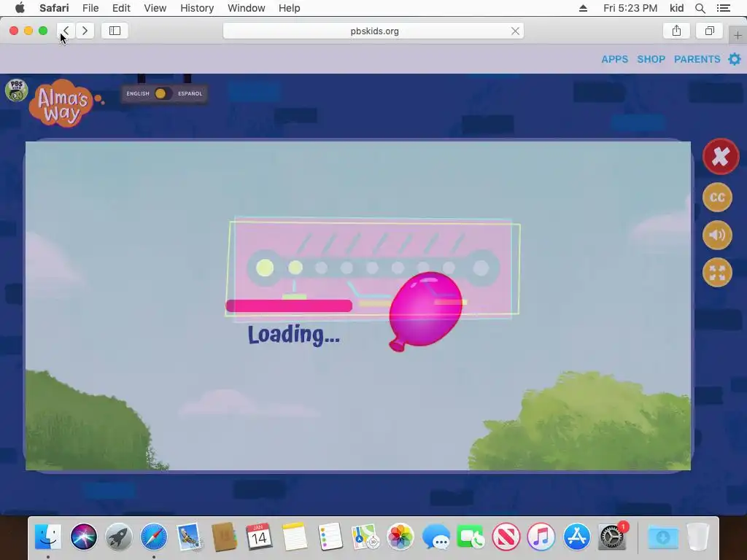Switch language toggle to Español
This screenshot has height=560, width=747.
(190, 93)
